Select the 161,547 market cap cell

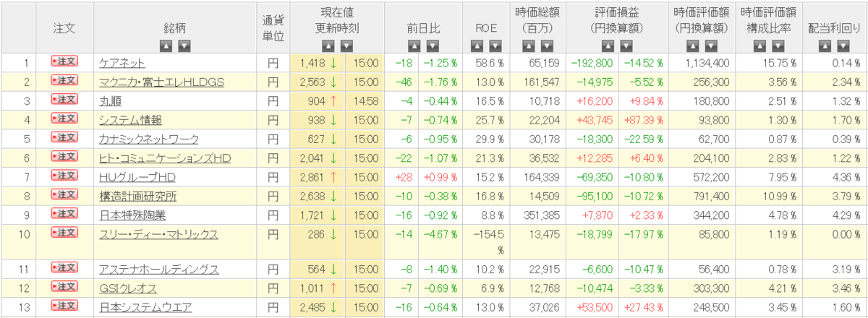[537, 82]
